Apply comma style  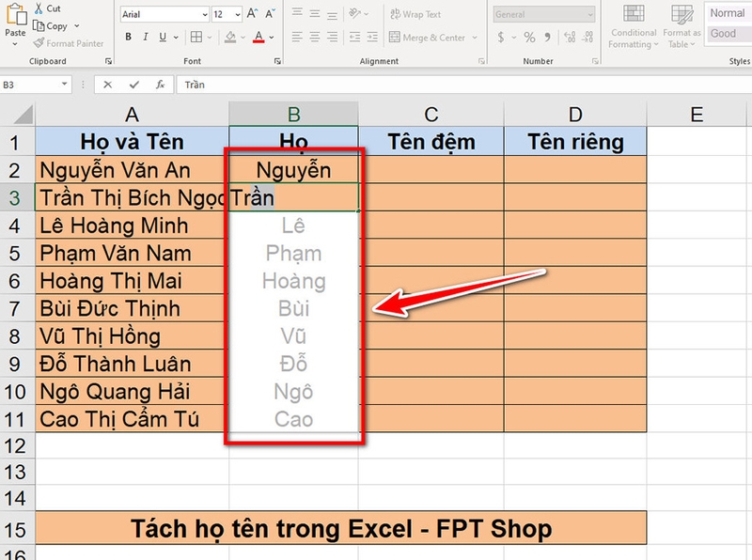tap(548, 37)
